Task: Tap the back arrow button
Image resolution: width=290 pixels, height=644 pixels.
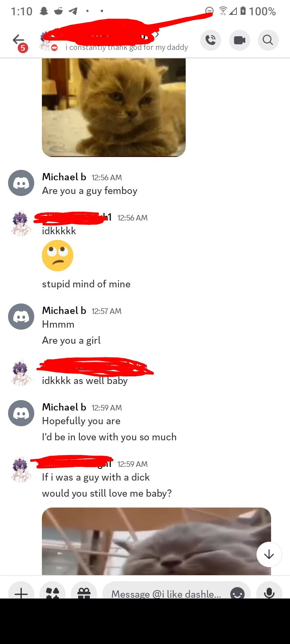Action: [19, 39]
